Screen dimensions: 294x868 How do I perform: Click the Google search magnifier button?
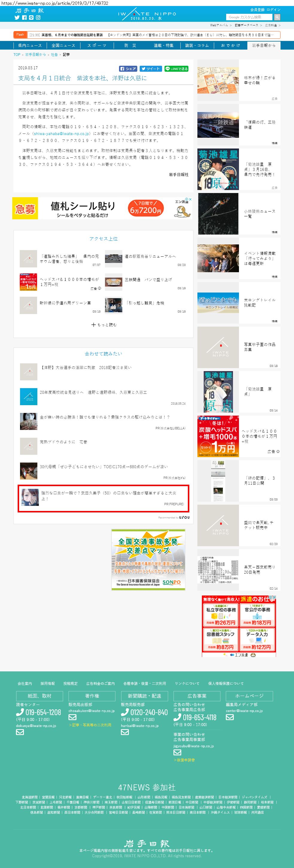[x=277, y=17]
